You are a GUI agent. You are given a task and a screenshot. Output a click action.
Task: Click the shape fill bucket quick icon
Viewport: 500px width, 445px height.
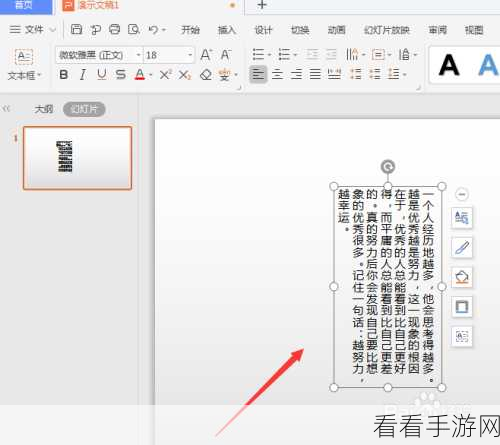click(462, 277)
